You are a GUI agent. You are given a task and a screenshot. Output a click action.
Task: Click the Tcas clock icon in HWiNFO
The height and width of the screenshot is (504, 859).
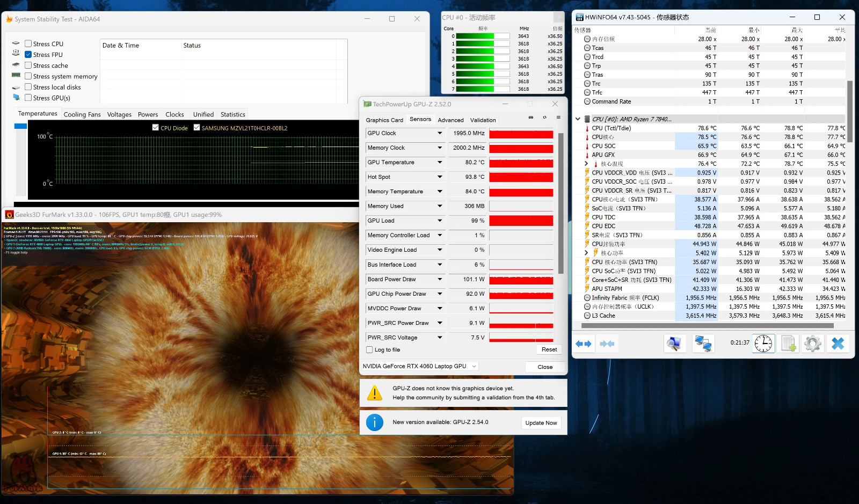(587, 48)
